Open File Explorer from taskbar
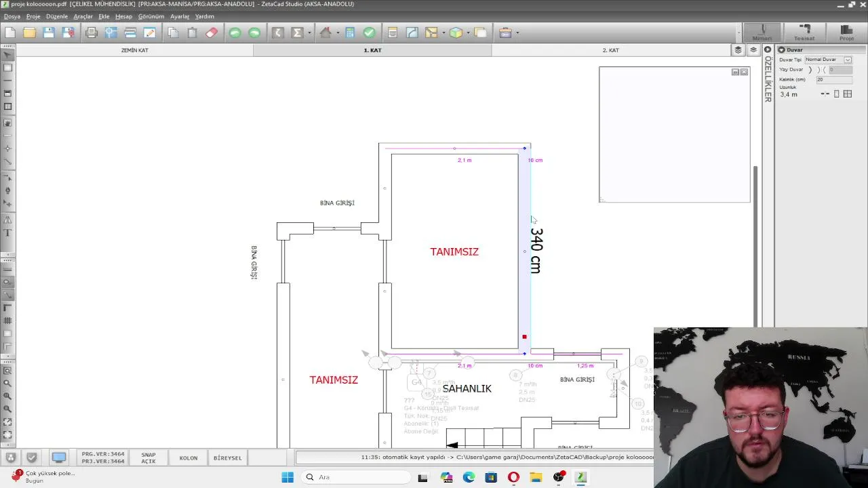This screenshot has width=868, height=488. point(536,477)
